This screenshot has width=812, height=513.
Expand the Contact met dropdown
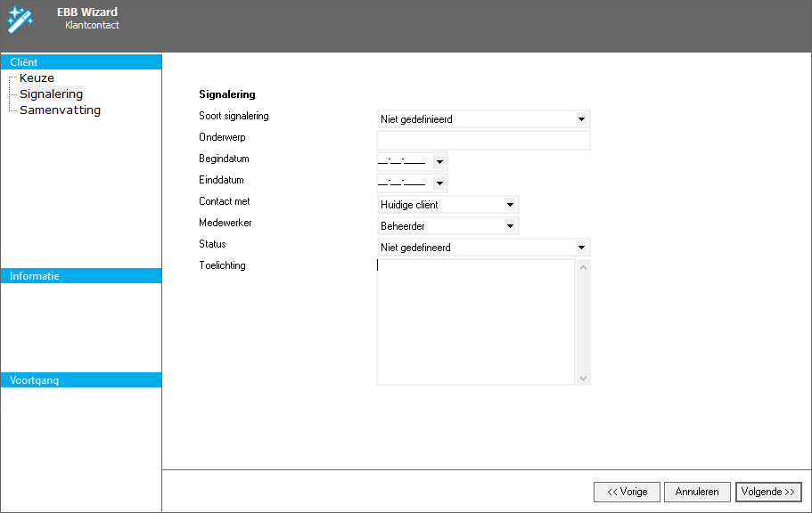(x=510, y=205)
